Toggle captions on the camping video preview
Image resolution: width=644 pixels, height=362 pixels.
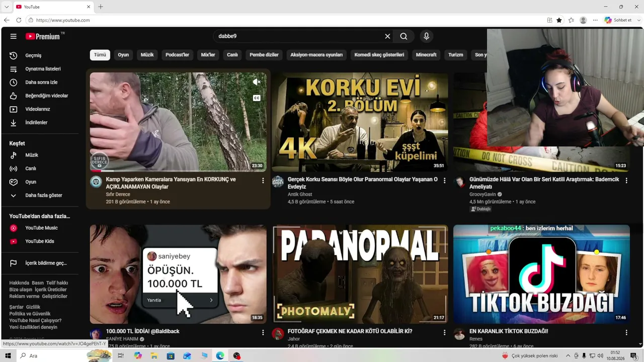[x=257, y=98]
